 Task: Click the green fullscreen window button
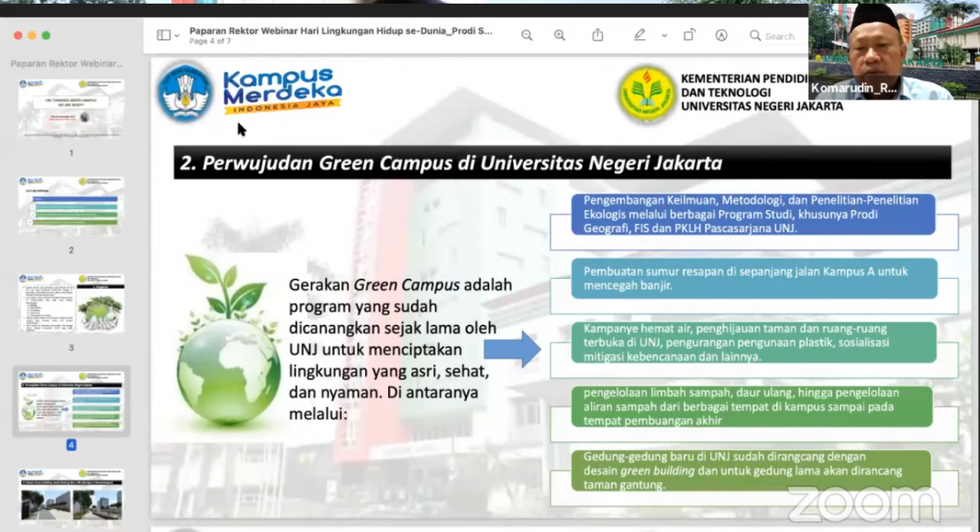click(x=46, y=36)
